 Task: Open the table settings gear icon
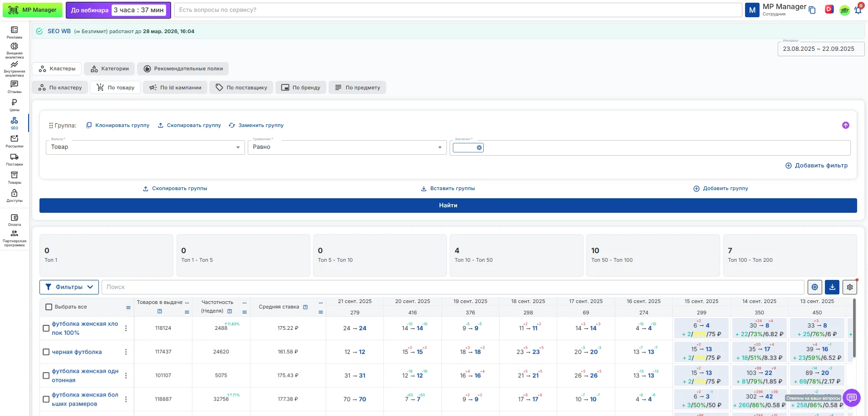[849, 287]
